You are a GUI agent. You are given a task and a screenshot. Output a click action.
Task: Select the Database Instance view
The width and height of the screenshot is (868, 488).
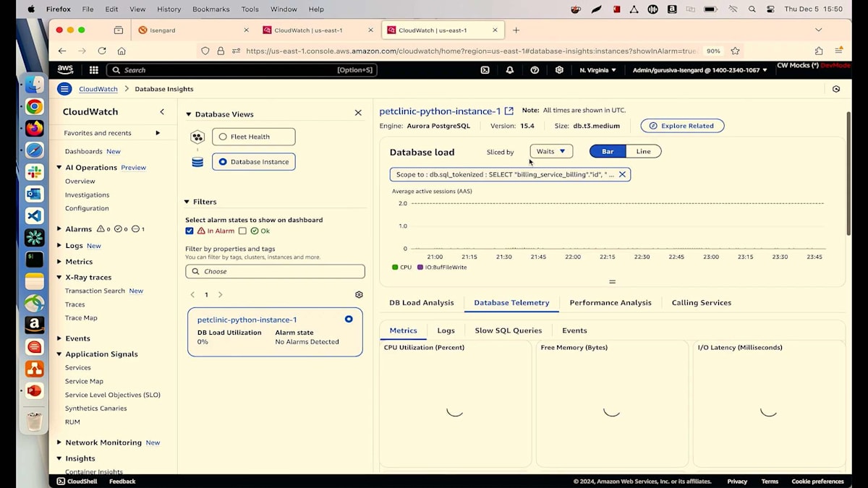coord(253,162)
